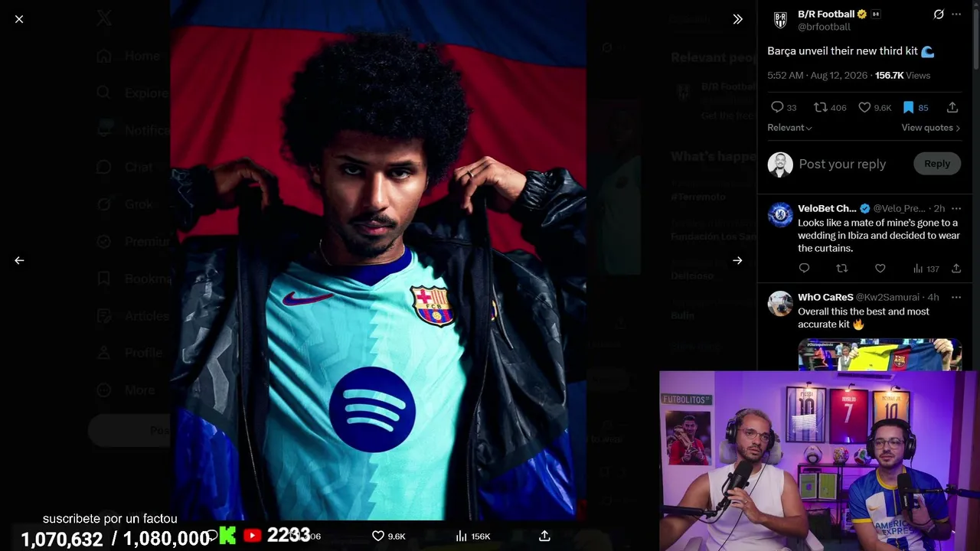View analytics showing 137 on VeloBet reply

pyautogui.click(x=926, y=269)
